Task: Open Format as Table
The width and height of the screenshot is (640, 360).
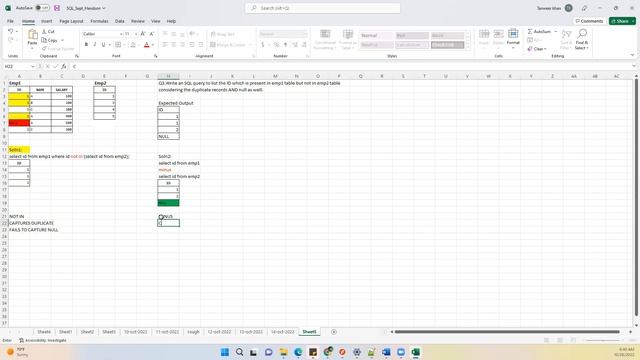Action: pyautogui.click(x=347, y=40)
